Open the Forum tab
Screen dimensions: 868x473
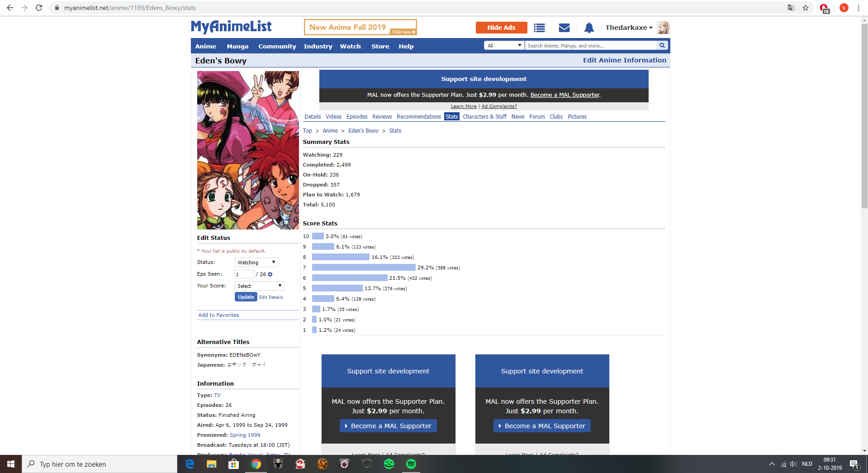point(537,117)
